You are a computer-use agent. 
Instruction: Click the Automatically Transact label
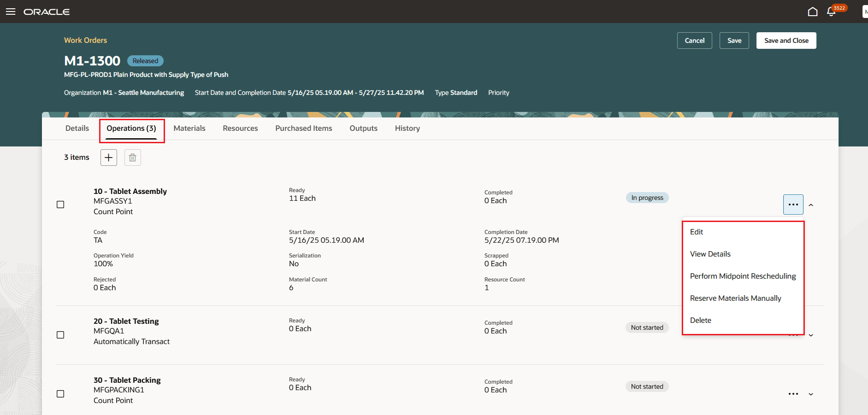131,342
